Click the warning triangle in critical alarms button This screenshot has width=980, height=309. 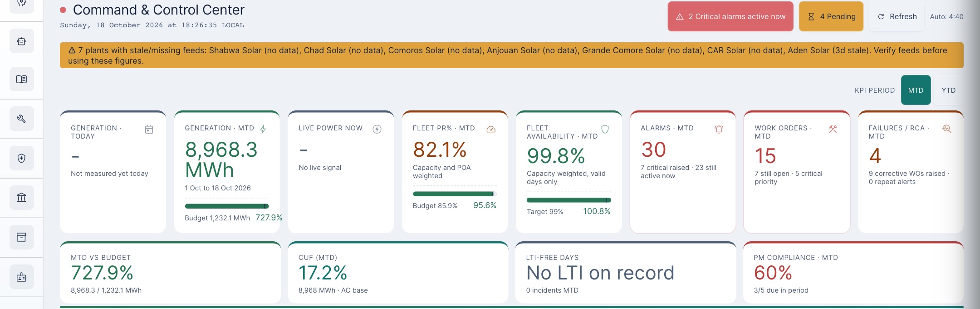680,17
